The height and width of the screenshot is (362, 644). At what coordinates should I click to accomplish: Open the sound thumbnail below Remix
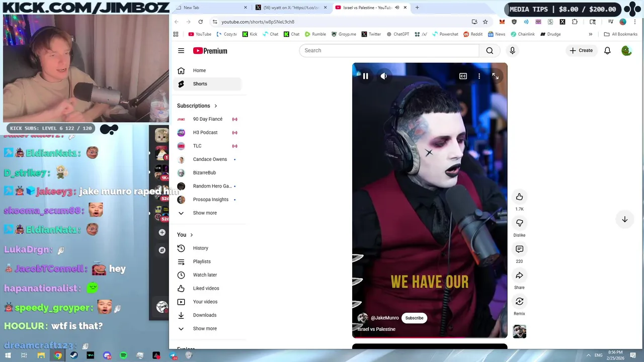click(519, 331)
